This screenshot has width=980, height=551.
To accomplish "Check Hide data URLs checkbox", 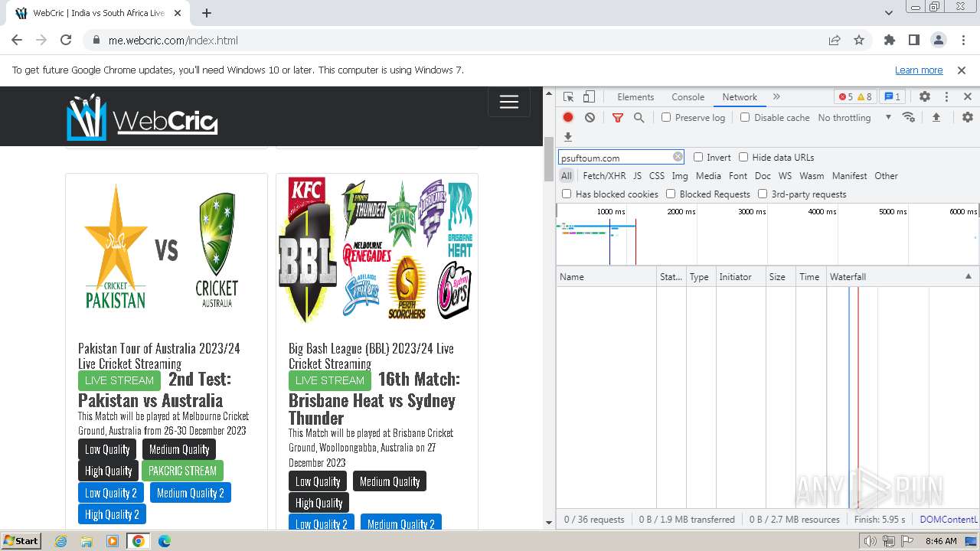I will coord(743,157).
